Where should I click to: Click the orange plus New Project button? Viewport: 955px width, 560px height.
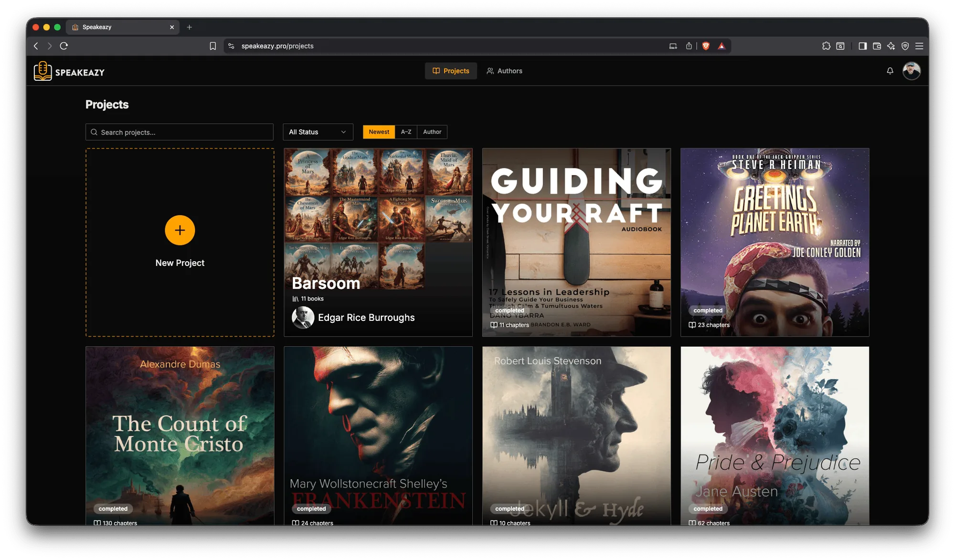click(180, 230)
